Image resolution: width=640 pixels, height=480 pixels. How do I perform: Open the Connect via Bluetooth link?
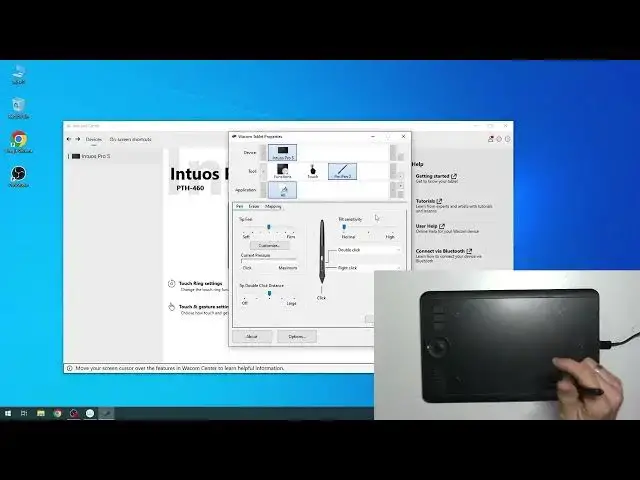[444, 251]
